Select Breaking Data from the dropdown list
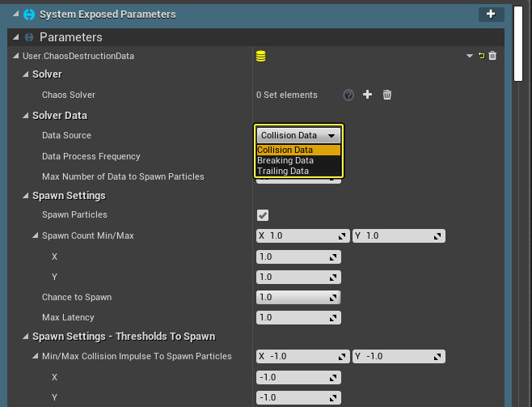The height and width of the screenshot is (407, 532). [285, 160]
